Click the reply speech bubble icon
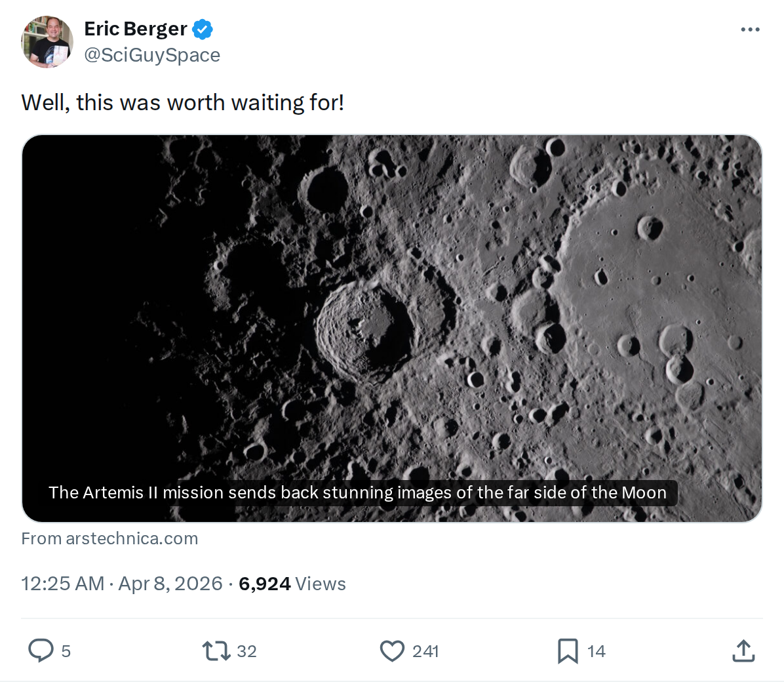This screenshot has width=784, height=682. 41,651
